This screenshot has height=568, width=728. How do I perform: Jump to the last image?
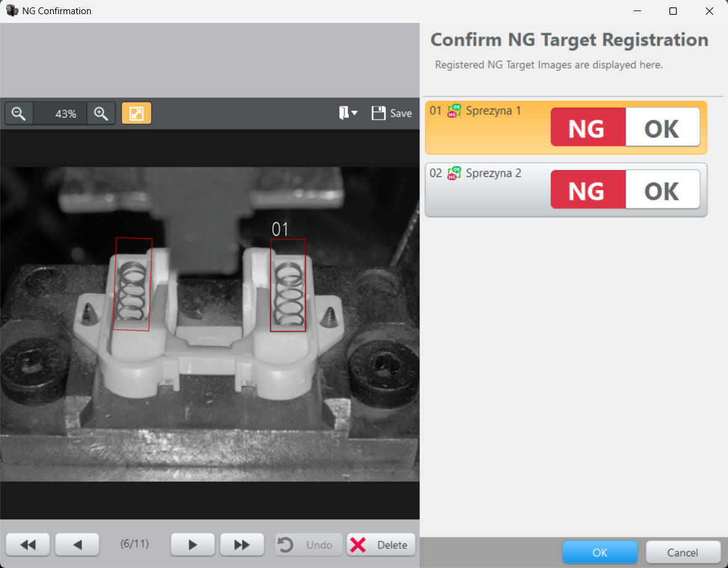[x=242, y=545]
